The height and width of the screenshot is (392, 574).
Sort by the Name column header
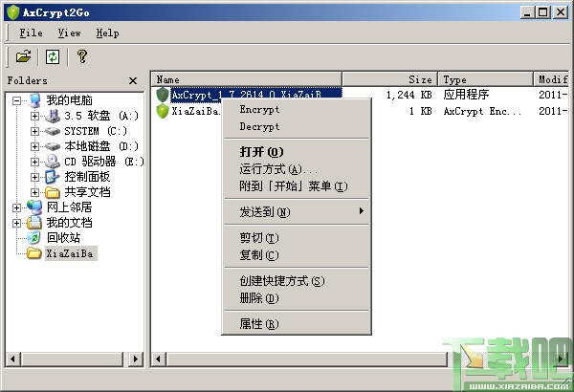[x=247, y=79]
